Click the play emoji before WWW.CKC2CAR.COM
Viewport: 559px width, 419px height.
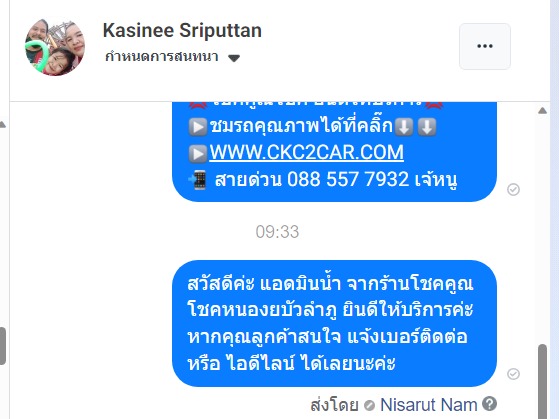[x=198, y=153]
